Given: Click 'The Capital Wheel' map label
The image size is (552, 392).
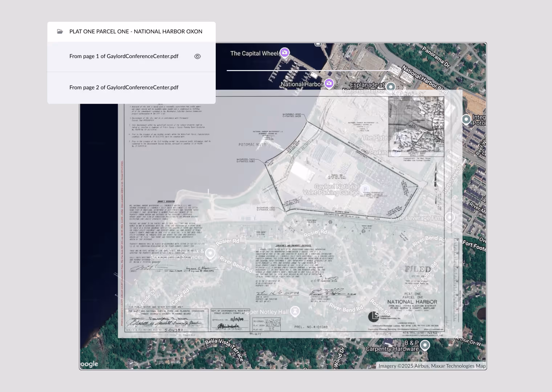Looking at the screenshot, I should click(254, 53).
